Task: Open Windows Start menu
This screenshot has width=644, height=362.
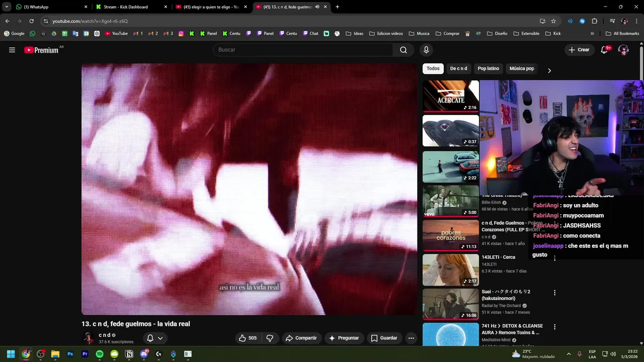Action: 11,354
